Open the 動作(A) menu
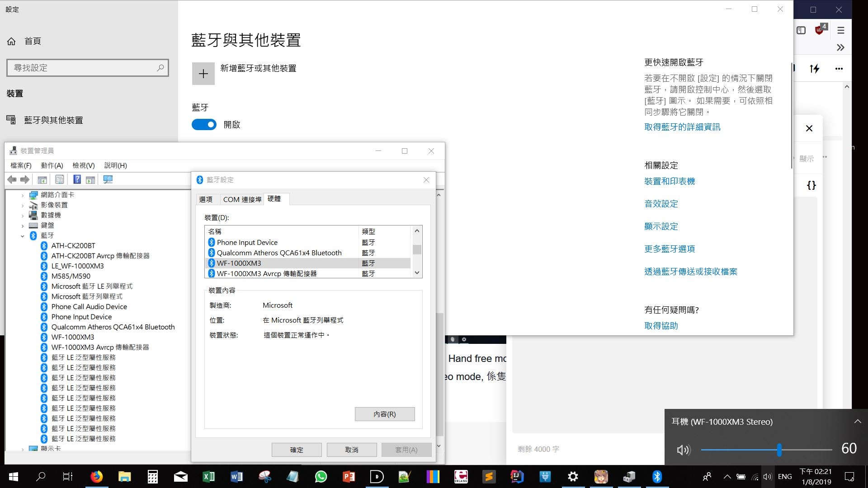Viewport: 868px width, 488px height. (52, 165)
